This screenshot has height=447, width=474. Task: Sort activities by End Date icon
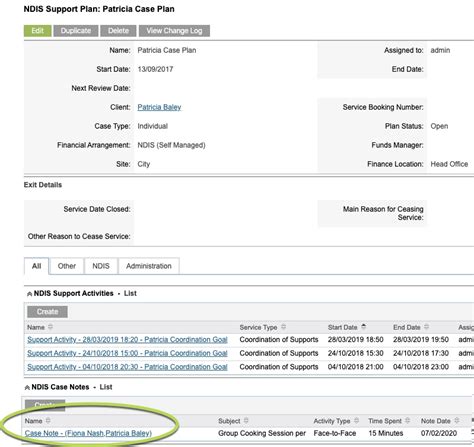click(426, 327)
